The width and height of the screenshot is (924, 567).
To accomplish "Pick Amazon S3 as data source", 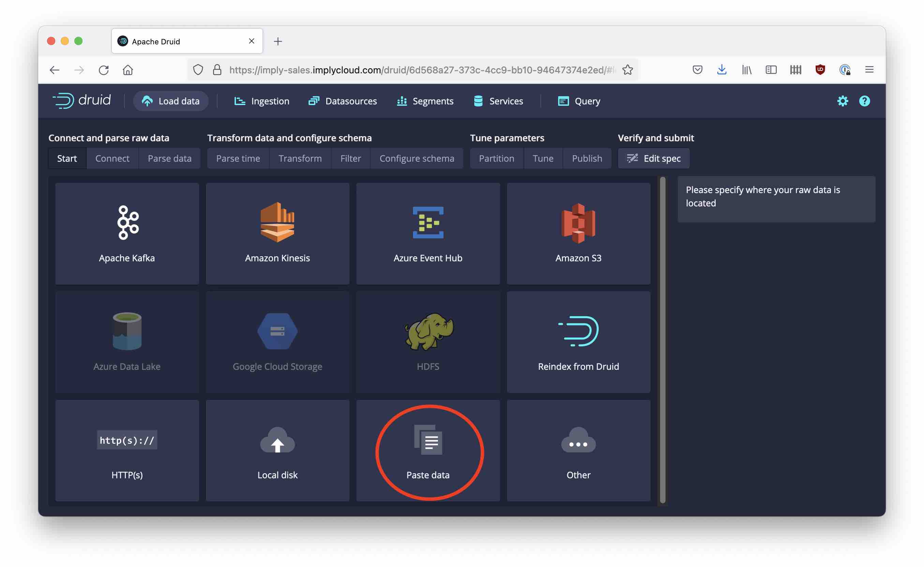I will tap(578, 233).
